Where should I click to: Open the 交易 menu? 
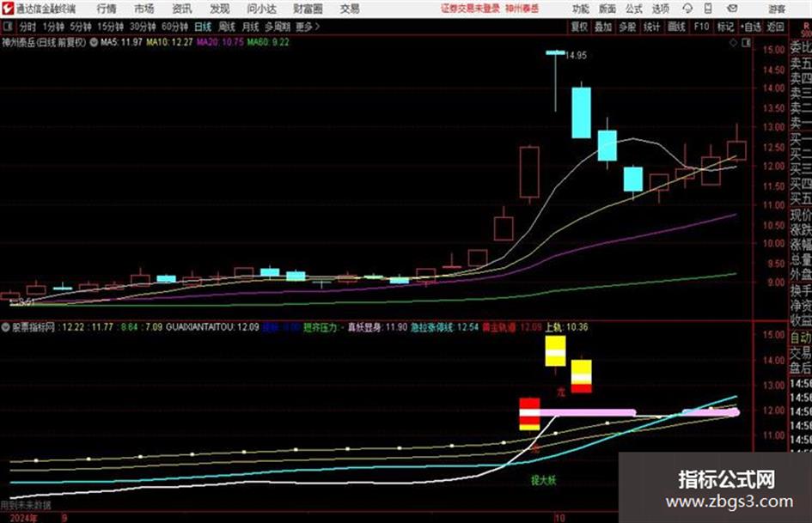pos(350,9)
